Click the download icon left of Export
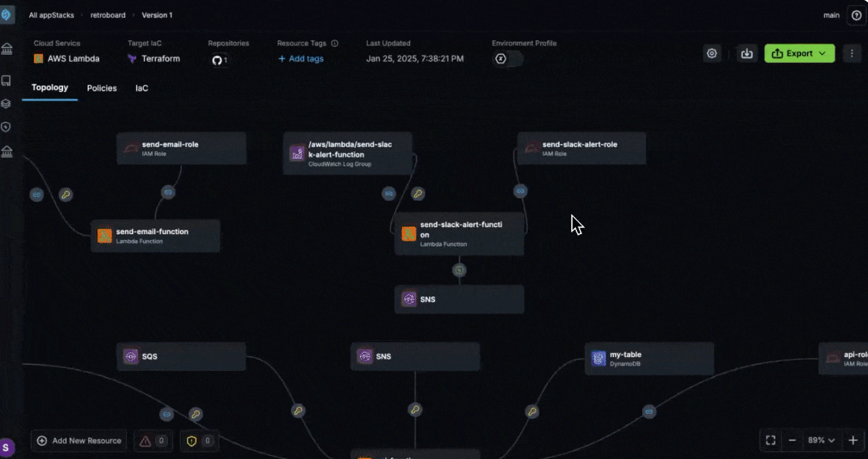Viewport: 868px width, 459px height. (746, 54)
